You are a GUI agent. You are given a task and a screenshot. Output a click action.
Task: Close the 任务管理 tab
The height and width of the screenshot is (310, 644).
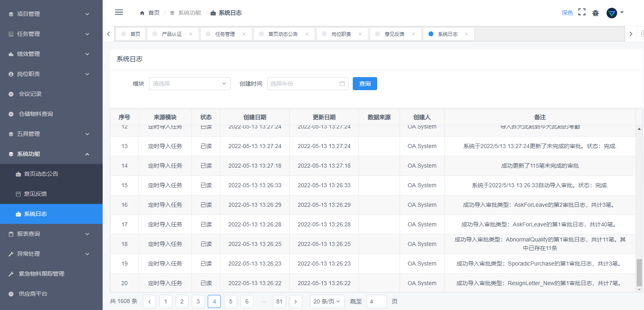244,34
